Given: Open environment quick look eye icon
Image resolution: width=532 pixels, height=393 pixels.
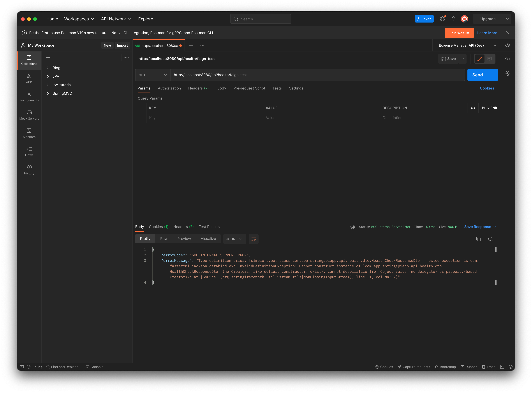Looking at the screenshot, I should pyautogui.click(x=507, y=46).
